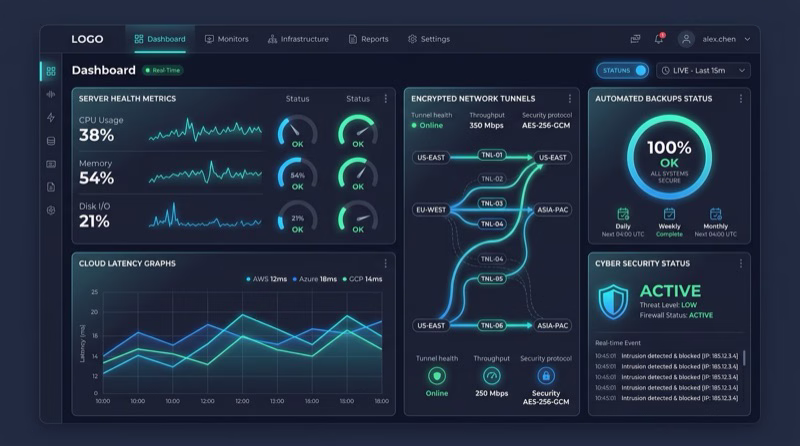
Task: Select the dashboard grid icon in the sidebar
Action: 51,71
